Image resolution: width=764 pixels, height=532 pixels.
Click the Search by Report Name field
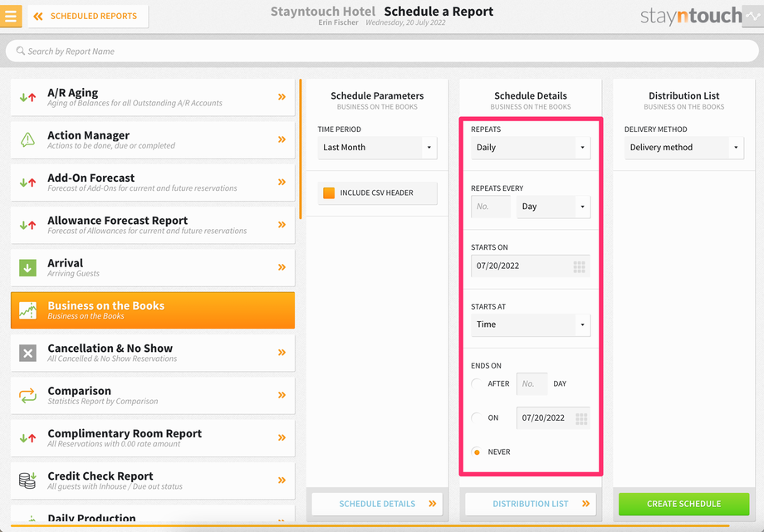click(382, 51)
